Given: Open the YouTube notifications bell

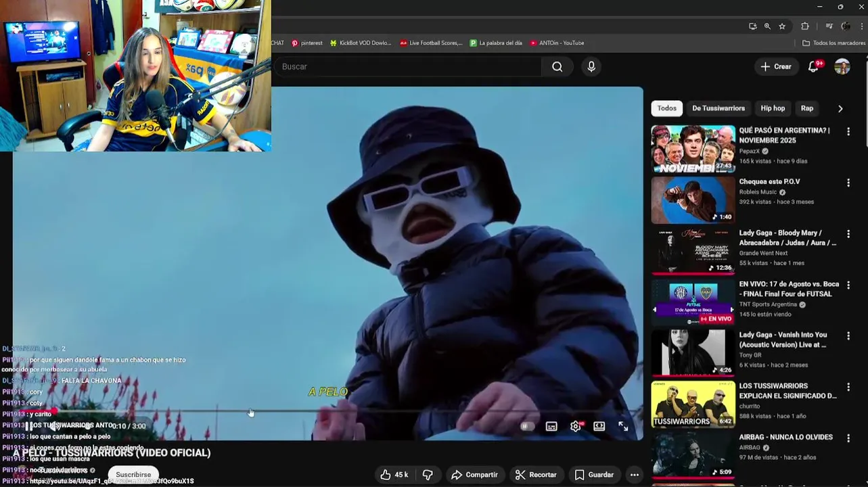Looking at the screenshot, I should [814, 66].
